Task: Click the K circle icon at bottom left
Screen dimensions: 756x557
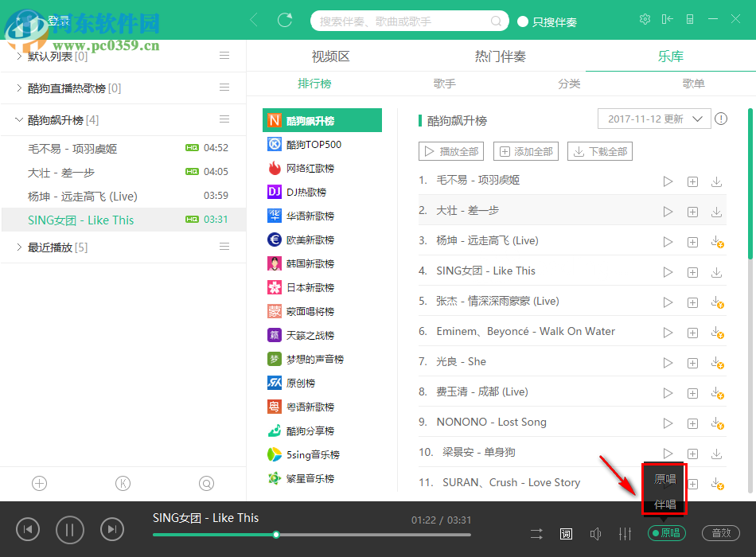Action: pos(123,483)
